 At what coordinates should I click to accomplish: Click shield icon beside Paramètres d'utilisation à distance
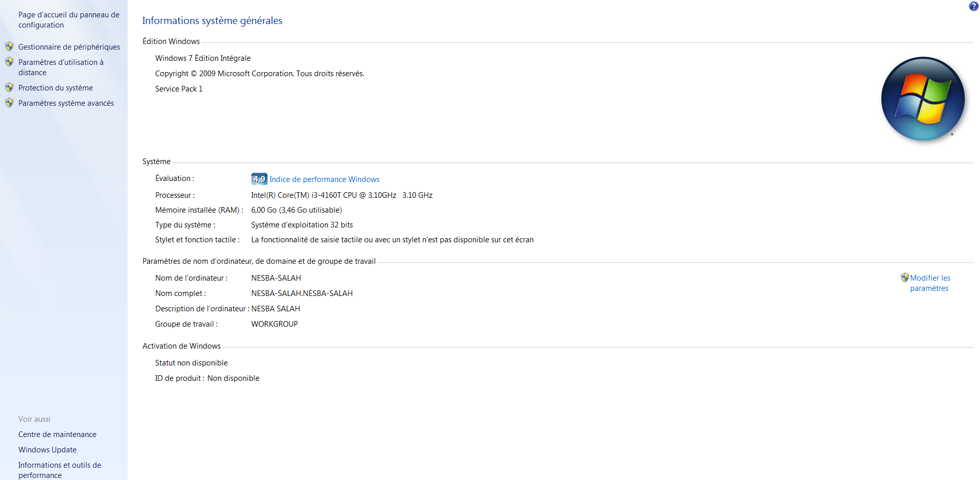[9, 62]
